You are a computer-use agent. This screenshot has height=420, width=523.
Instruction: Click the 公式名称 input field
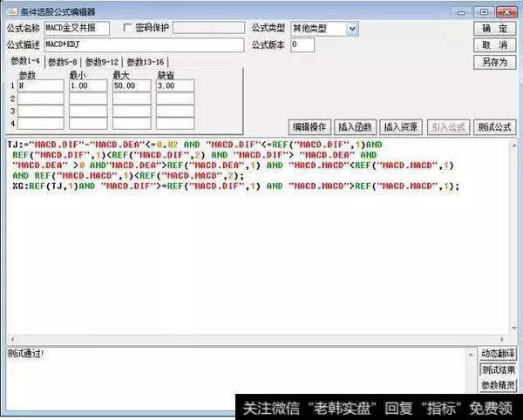click(x=77, y=28)
